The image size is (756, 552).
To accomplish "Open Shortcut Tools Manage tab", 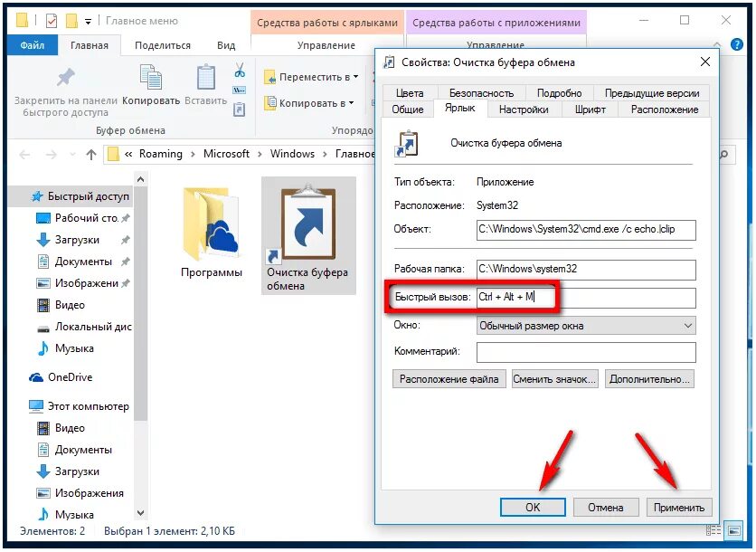I will click(x=326, y=45).
